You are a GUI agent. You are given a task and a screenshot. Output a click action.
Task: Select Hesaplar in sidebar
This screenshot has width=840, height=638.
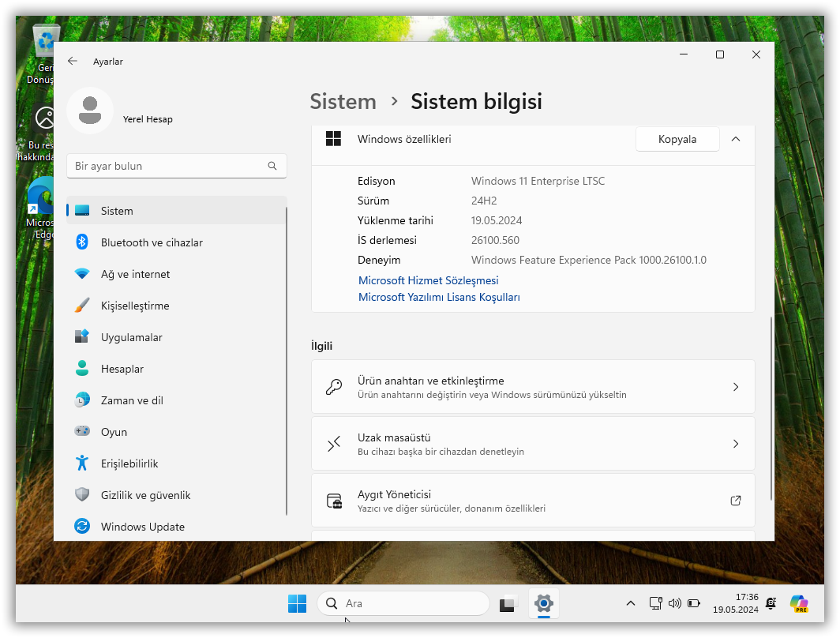click(177, 369)
